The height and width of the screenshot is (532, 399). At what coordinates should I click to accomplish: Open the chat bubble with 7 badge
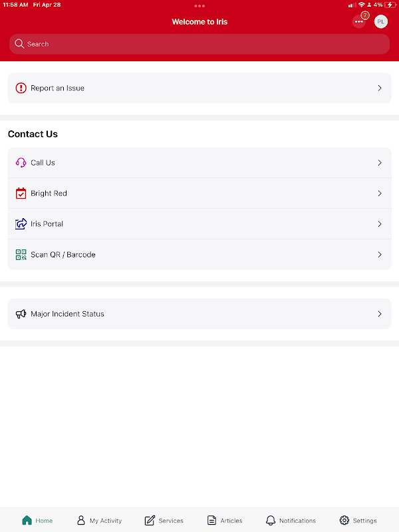pyautogui.click(x=359, y=21)
